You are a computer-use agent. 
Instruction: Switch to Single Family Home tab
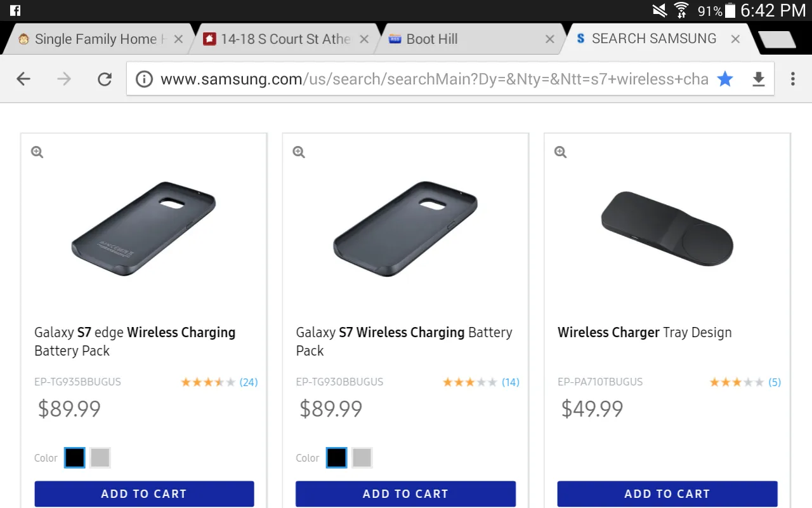coord(95,39)
